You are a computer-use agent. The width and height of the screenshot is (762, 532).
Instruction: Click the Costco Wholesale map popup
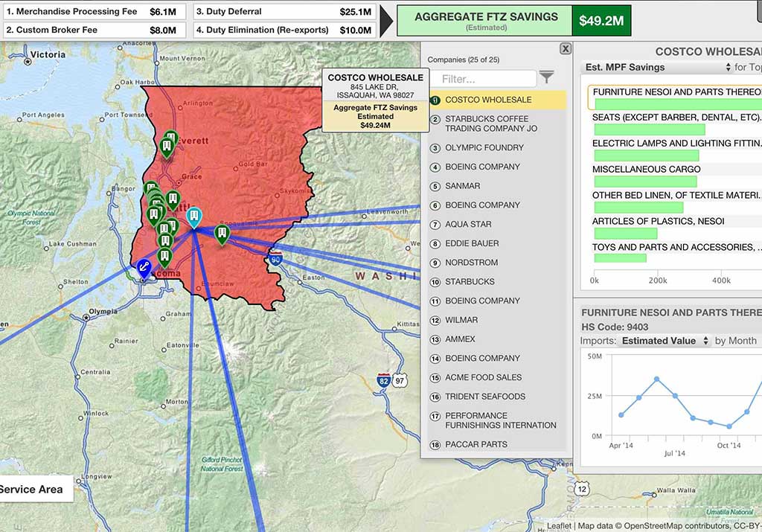point(375,100)
